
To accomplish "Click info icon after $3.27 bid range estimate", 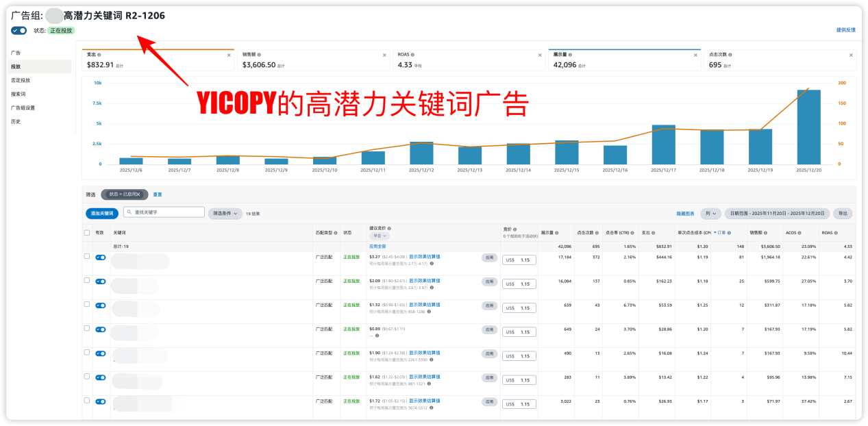I will (433, 263).
